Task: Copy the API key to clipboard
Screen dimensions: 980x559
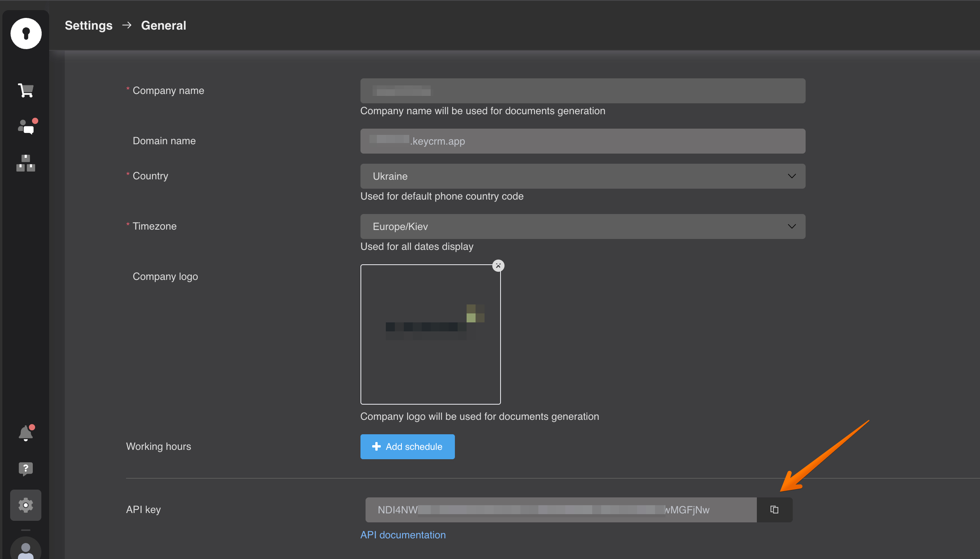Action: point(774,510)
